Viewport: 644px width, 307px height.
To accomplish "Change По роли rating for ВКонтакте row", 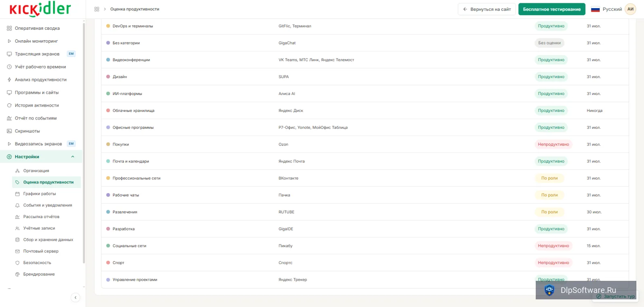I will coord(549,178).
